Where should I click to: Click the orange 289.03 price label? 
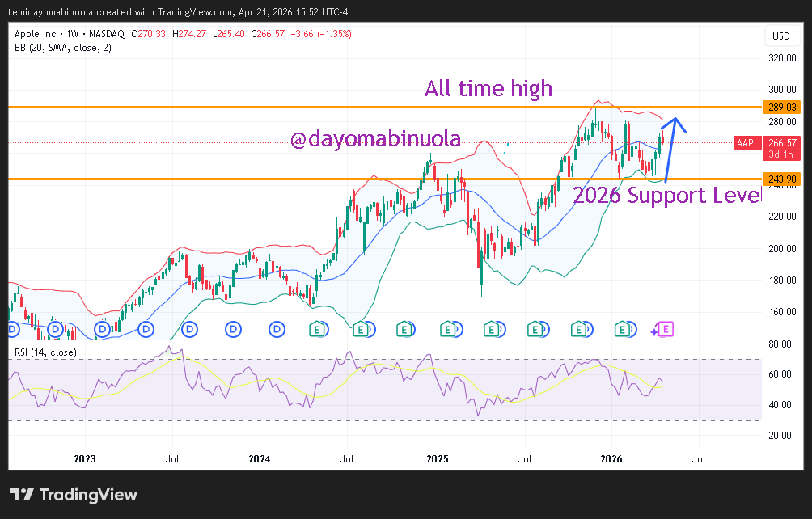click(782, 107)
